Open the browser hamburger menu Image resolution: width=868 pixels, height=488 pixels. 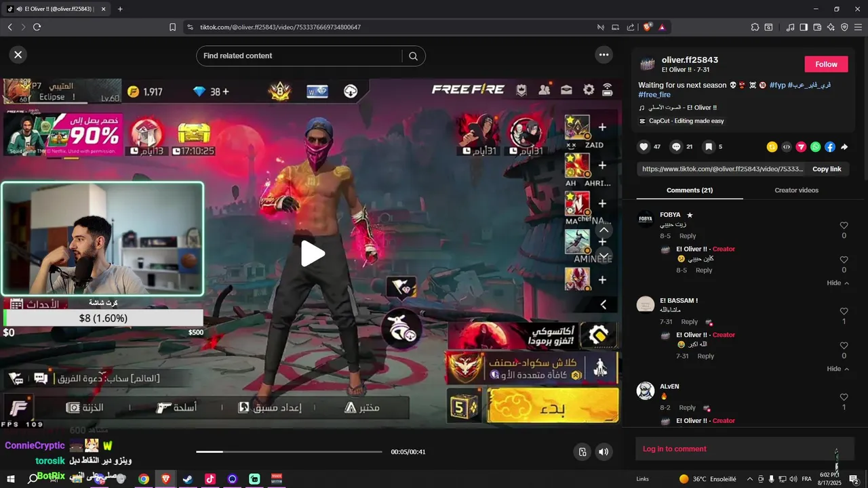pos(858,27)
